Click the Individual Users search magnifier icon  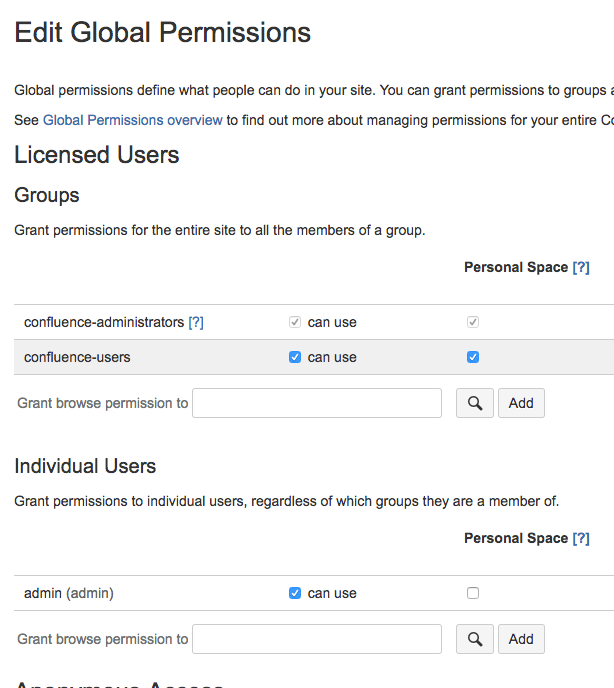click(475, 639)
